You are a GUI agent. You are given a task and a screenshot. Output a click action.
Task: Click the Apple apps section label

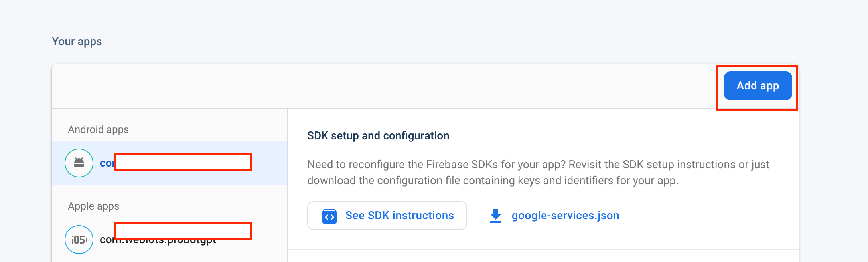[93, 206]
